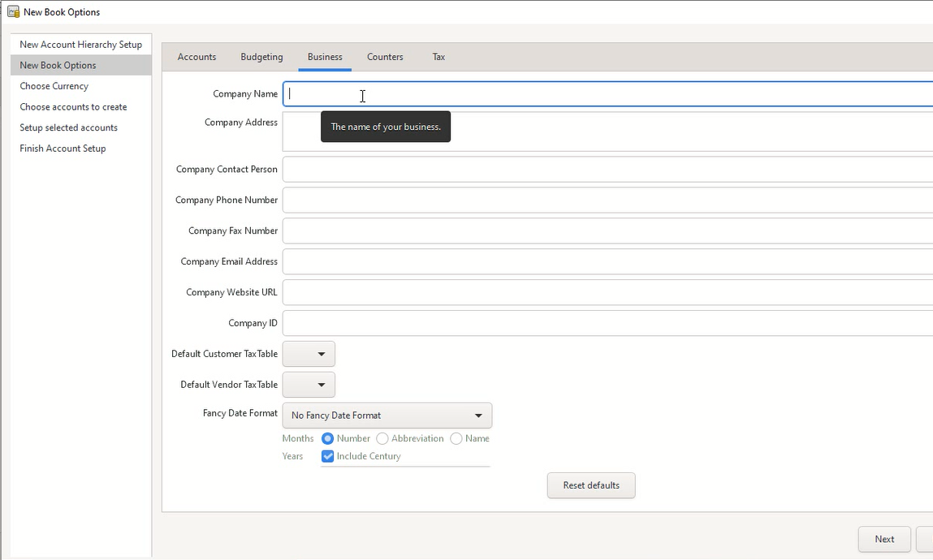Open the Tax tab

(x=438, y=57)
